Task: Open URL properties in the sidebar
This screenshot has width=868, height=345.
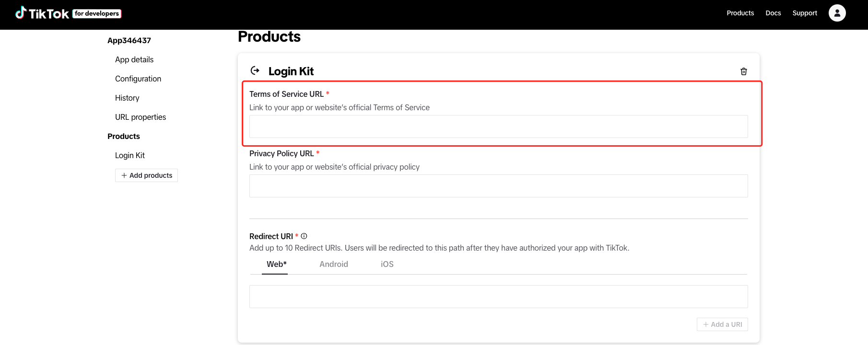Action: pos(141,117)
